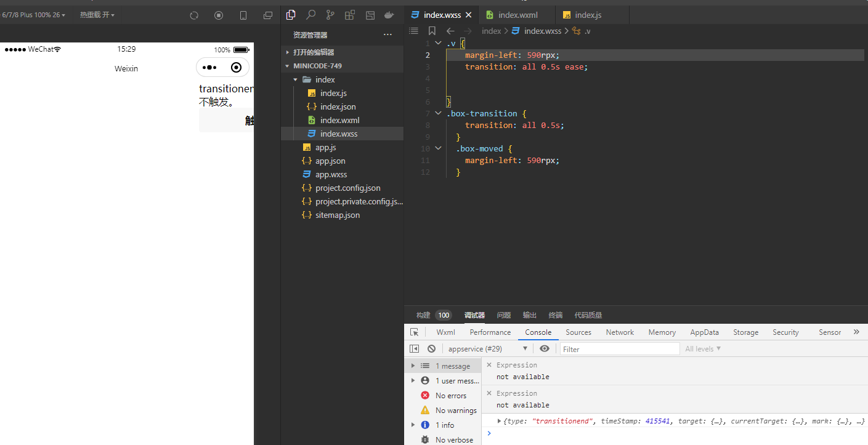Viewport: 868px width, 445px height.
Task: Click the capsule close circle in the simulator
Action: [236, 68]
